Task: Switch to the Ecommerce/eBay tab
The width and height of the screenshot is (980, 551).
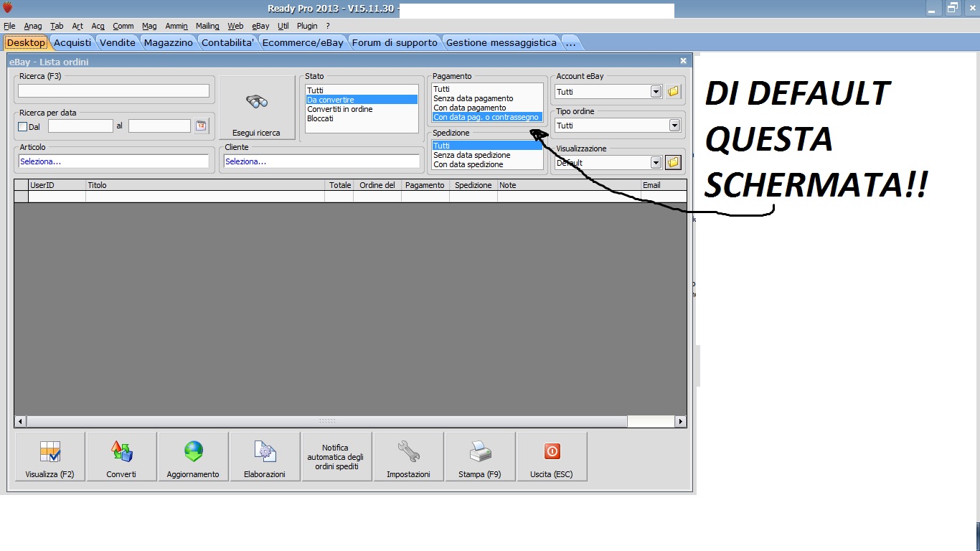Action: [303, 42]
